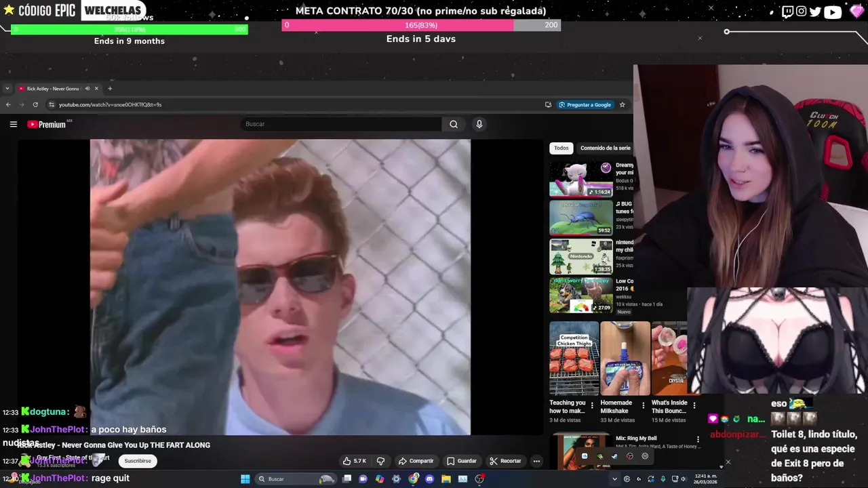Expand hidden system tray icons chevron
Image resolution: width=868 pixels, height=488 pixels.
tap(614, 479)
